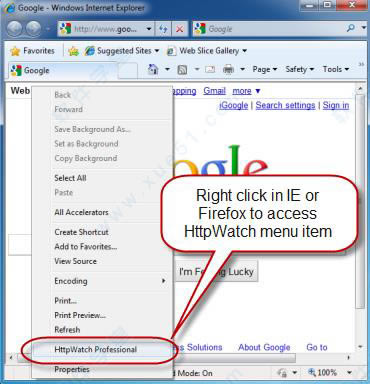Click in the Google search provider box

click(268, 29)
